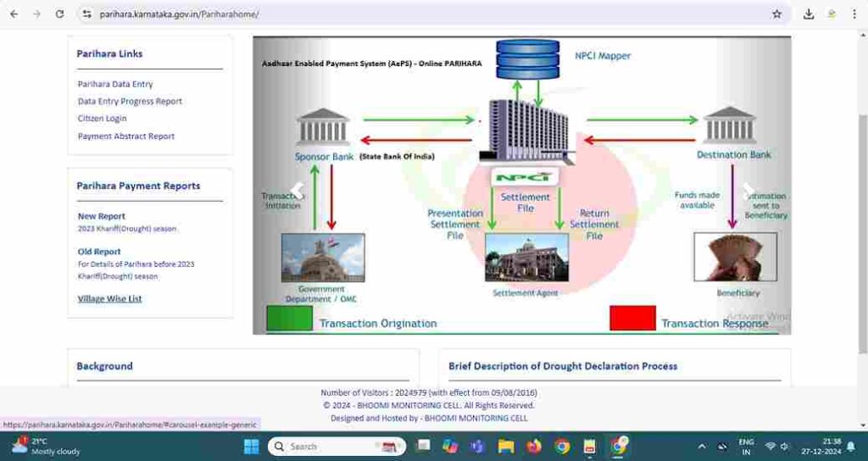
Task: Go to Citizen Login
Action: [x=102, y=119]
